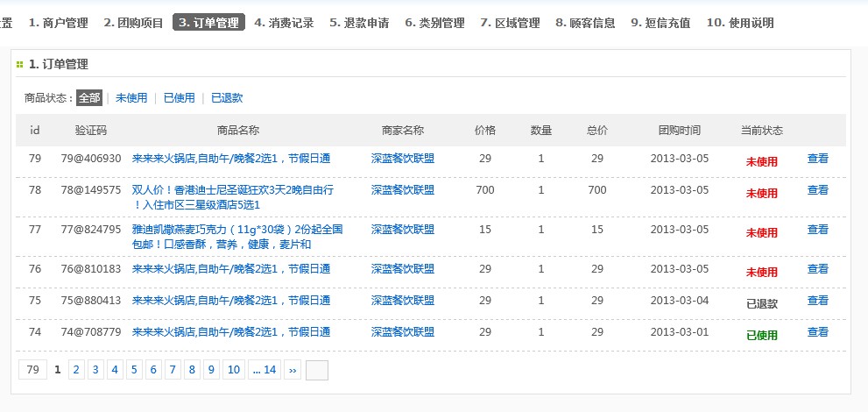Click 查看 for used order 74
Viewport: 868px width, 412px height.
click(817, 331)
